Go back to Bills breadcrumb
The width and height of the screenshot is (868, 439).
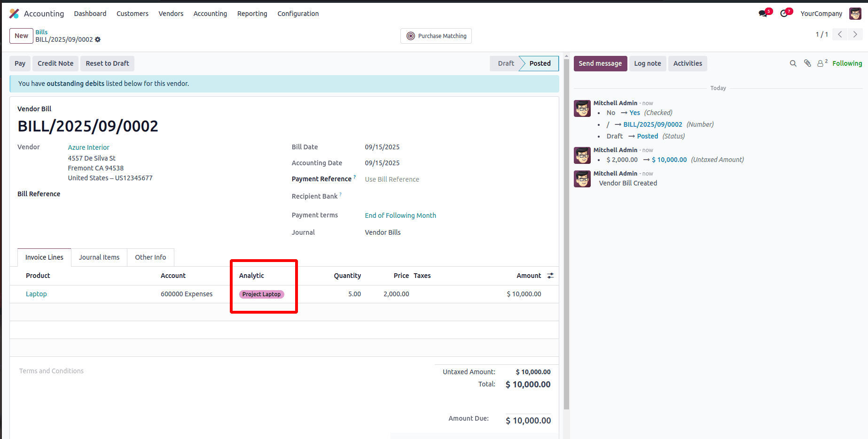(x=41, y=32)
